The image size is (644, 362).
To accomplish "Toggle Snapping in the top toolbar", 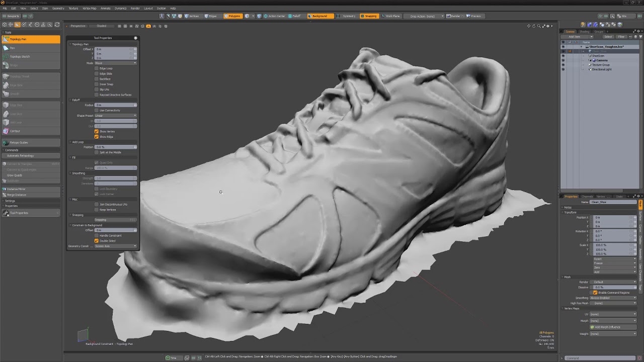I will (369, 16).
